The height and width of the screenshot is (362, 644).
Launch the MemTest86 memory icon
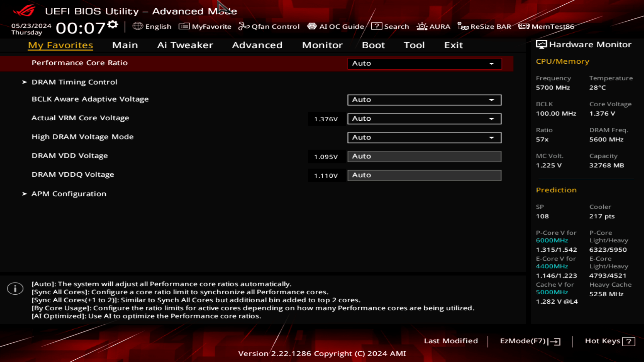click(x=524, y=26)
